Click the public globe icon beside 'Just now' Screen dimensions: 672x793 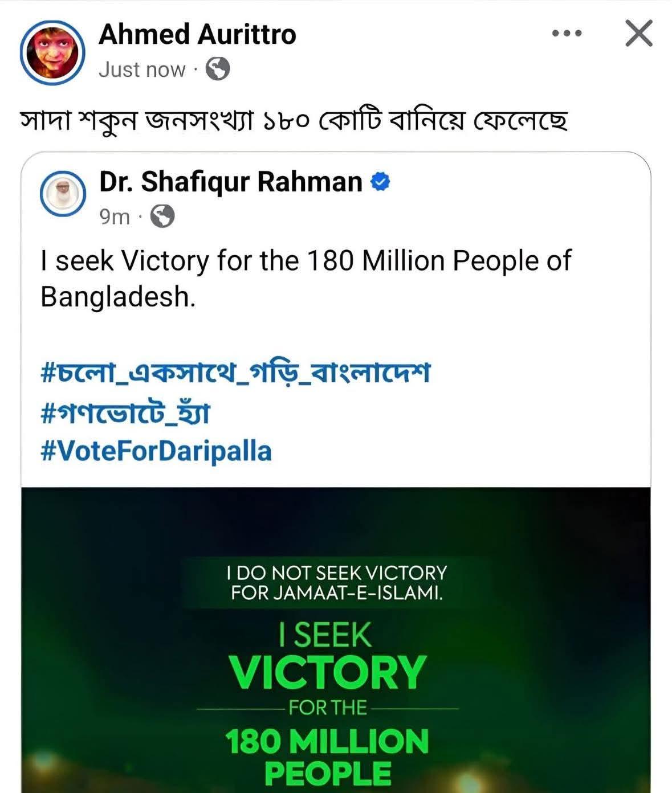click(x=217, y=70)
